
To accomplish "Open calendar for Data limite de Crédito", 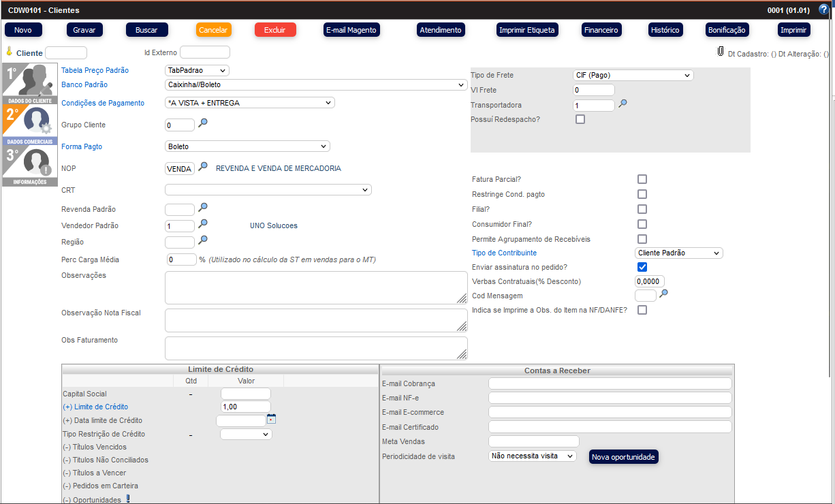I will tap(271, 419).
